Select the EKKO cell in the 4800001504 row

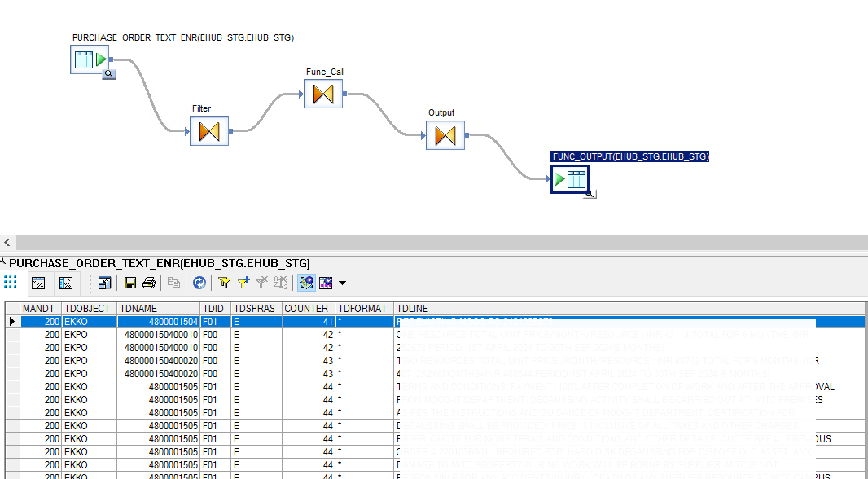(89, 322)
